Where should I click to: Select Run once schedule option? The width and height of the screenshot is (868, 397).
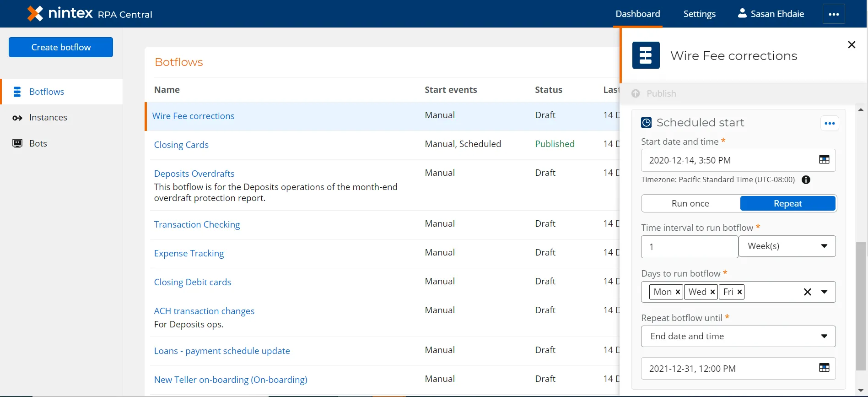pos(690,203)
